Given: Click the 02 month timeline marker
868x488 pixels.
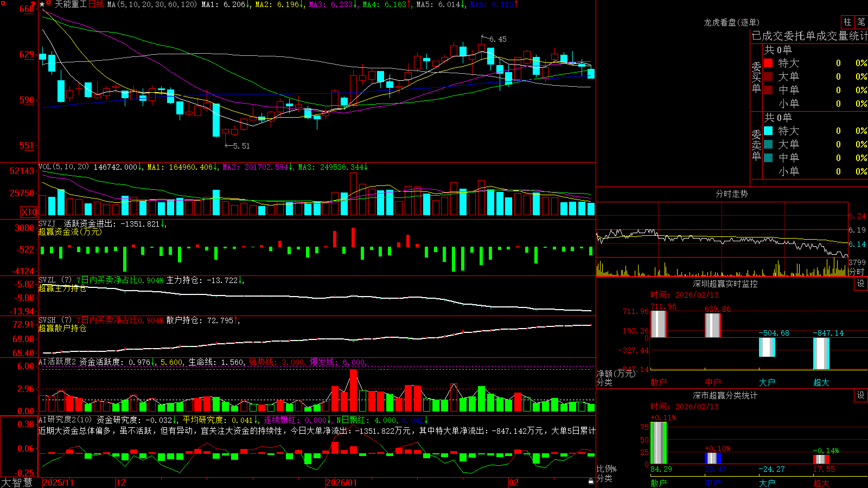Looking at the screenshot, I should pos(514,483).
